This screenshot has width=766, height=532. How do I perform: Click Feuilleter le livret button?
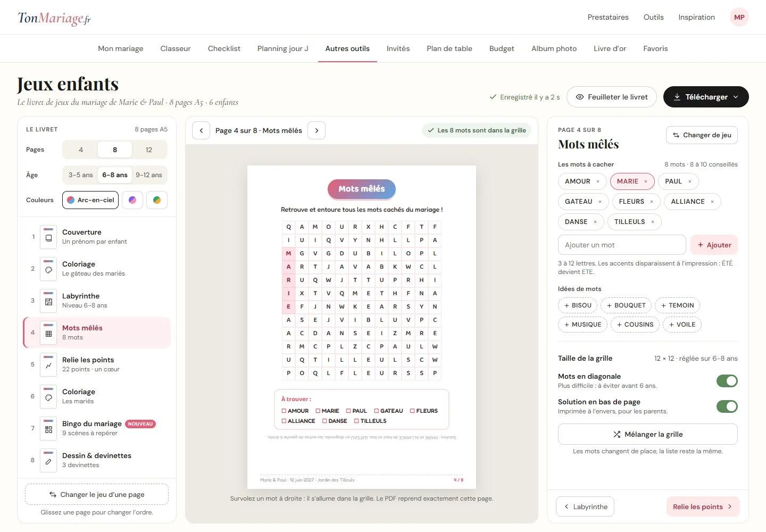(612, 97)
